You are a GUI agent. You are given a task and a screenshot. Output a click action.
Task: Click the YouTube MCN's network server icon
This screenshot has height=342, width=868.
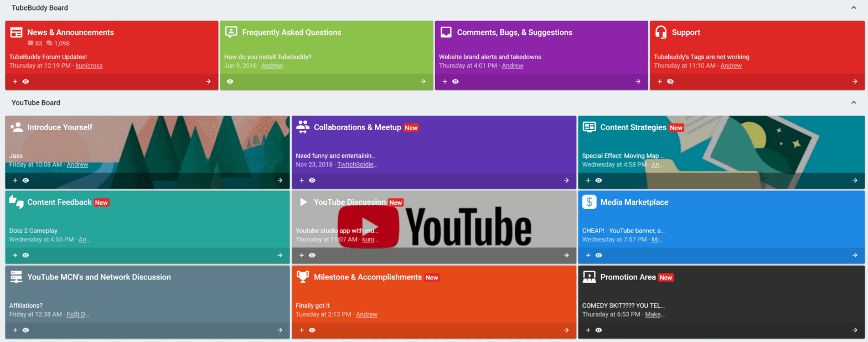[16, 277]
